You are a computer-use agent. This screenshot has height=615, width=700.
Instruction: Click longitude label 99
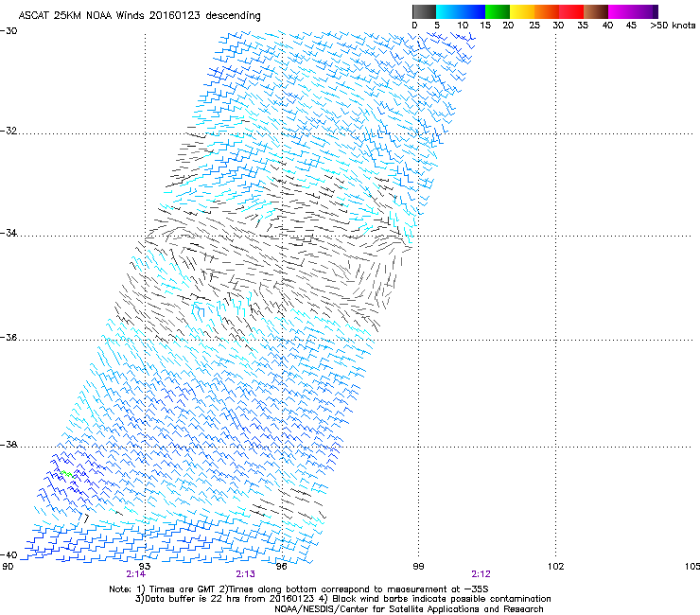point(418,567)
